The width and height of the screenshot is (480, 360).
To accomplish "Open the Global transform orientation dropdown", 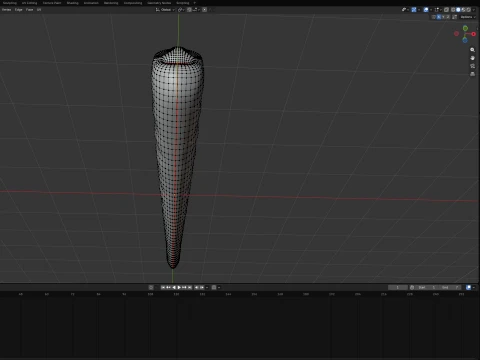I will click(x=165, y=10).
